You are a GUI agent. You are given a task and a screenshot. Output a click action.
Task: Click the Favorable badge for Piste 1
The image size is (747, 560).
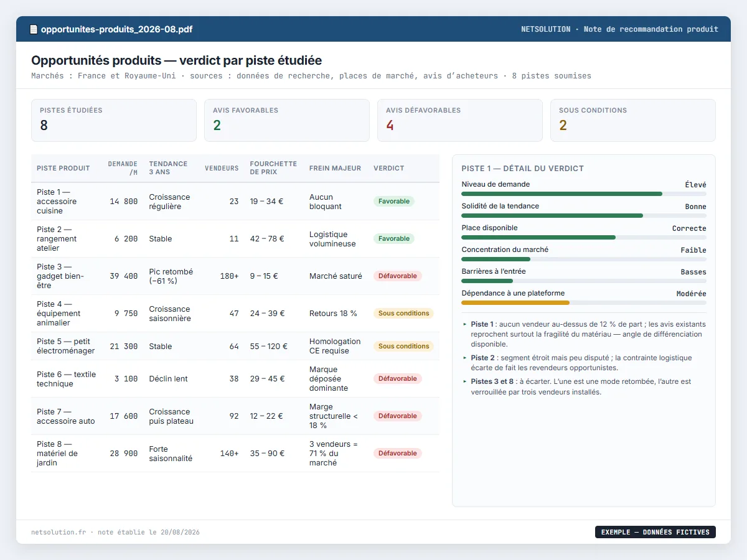pyautogui.click(x=394, y=202)
